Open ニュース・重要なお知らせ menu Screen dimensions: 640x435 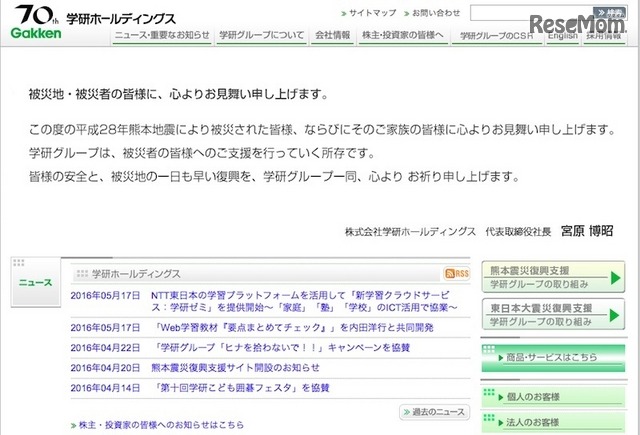coord(162,36)
